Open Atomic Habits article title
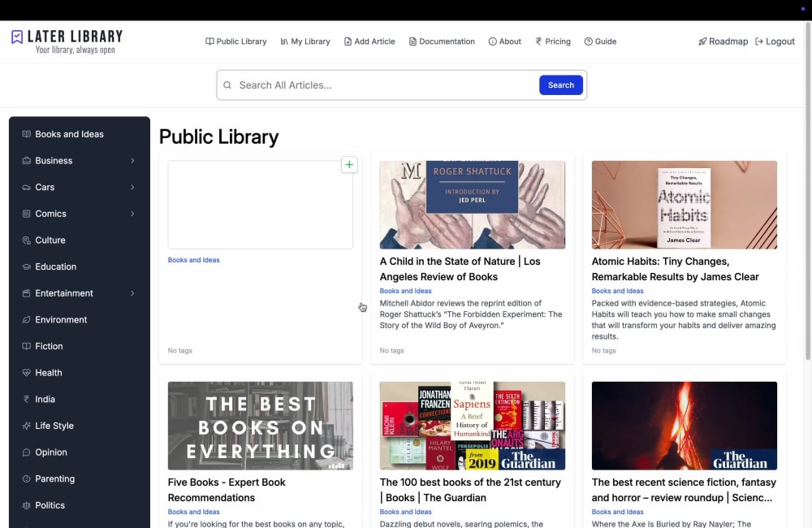Viewport: 812px width, 528px height. tap(676, 269)
